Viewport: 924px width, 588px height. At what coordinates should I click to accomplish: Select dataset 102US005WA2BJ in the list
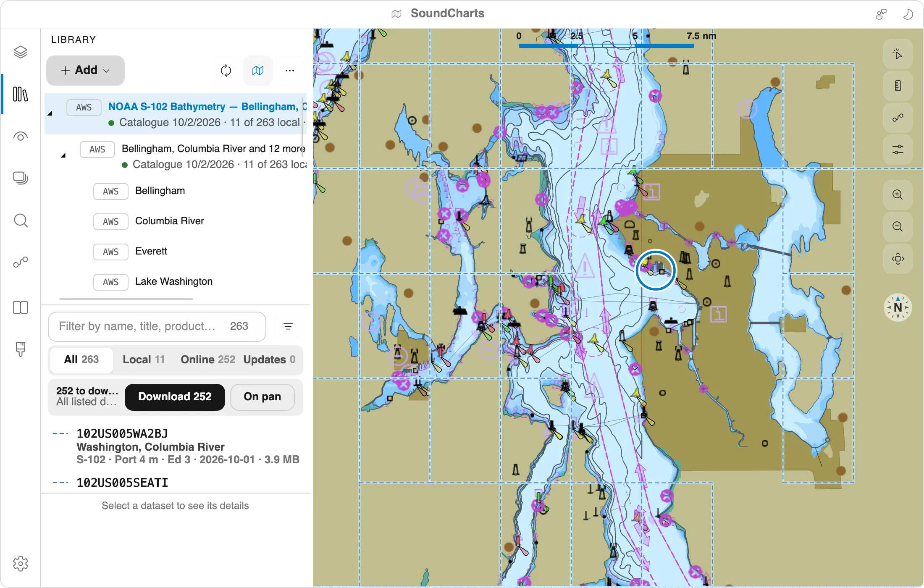tap(176, 446)
